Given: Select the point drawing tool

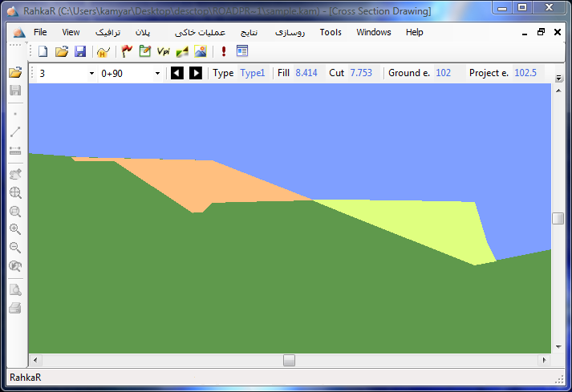Looking at the screenshot, I should 15,114.
